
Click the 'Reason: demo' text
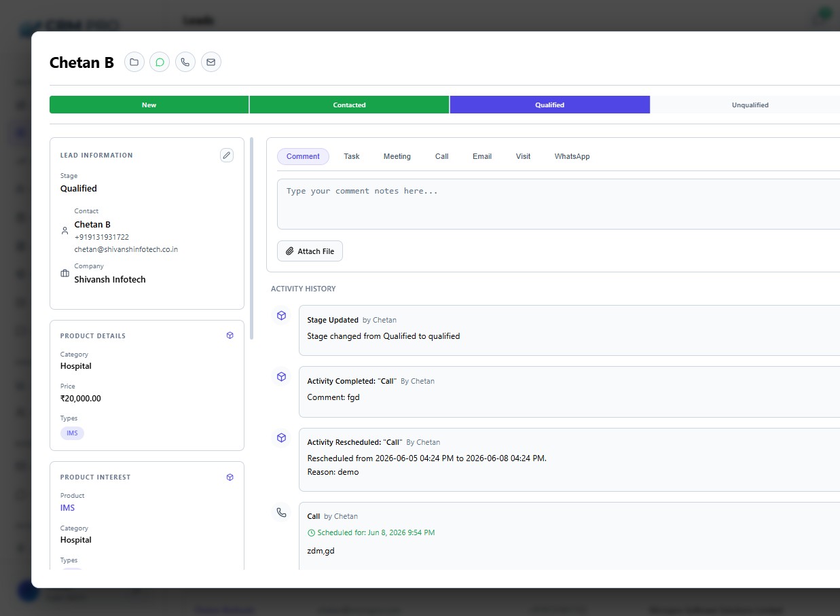tap(333, 472)
